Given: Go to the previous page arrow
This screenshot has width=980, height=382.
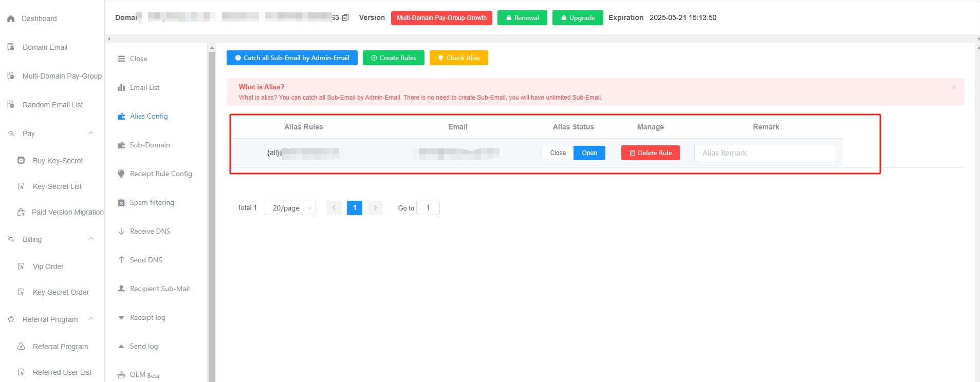Looking at the screenshot, I should tap(334, 208).
